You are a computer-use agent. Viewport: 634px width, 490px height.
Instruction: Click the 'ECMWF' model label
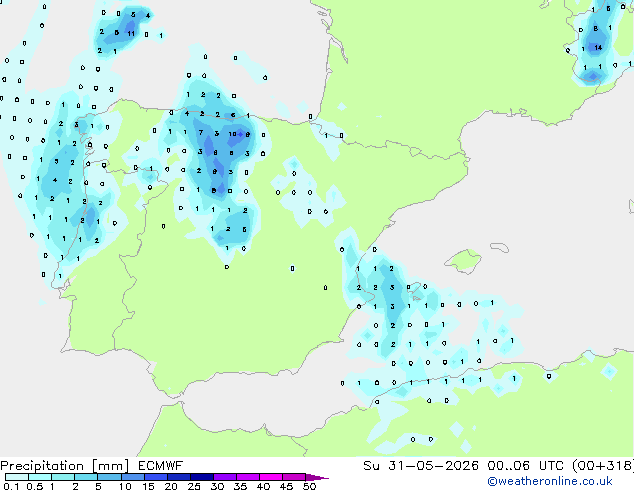click(x=161, y=466)
